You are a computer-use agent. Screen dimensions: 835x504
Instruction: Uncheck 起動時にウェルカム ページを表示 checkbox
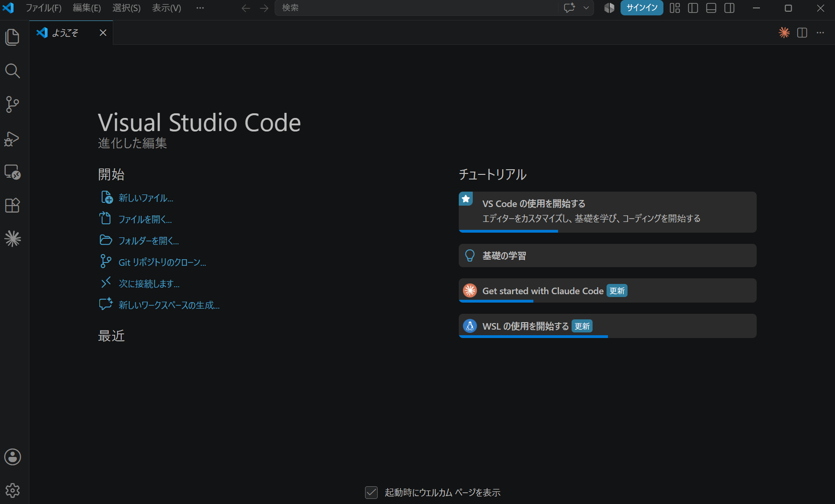coord(371,492)
